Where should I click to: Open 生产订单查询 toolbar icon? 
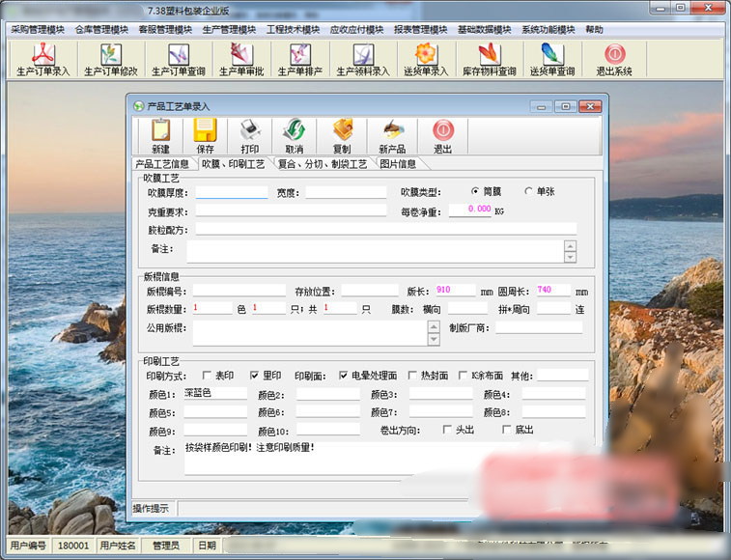[x=179, y=59]
